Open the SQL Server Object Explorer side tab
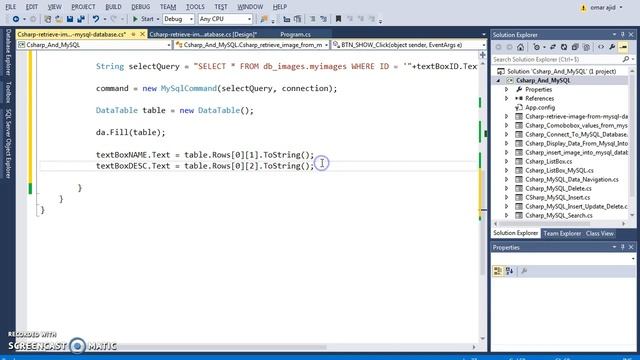The width and height of the screenshot is (640, 360). (8, 144)
